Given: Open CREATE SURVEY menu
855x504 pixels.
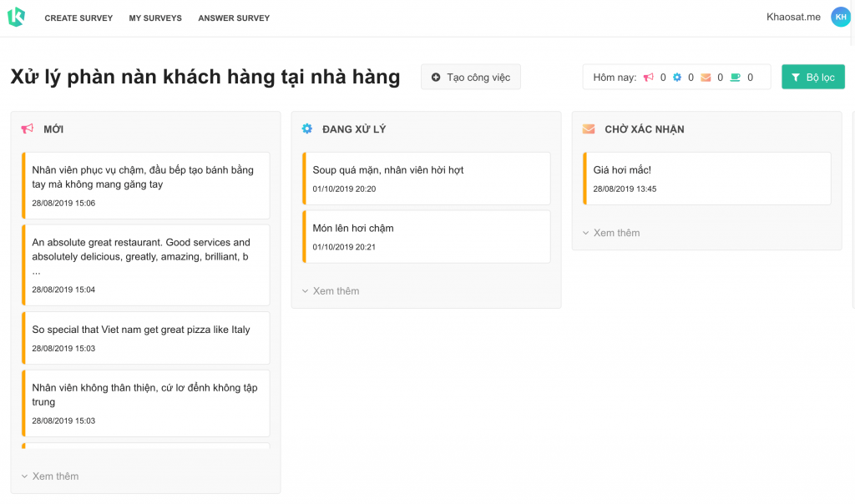Looking at the screenshot, I should pos(78,18).
